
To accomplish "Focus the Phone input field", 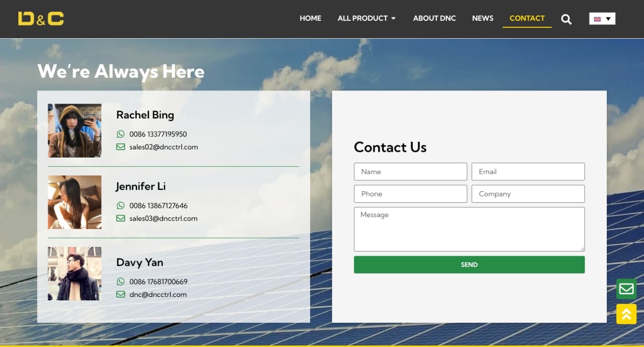I will (411, 194).
